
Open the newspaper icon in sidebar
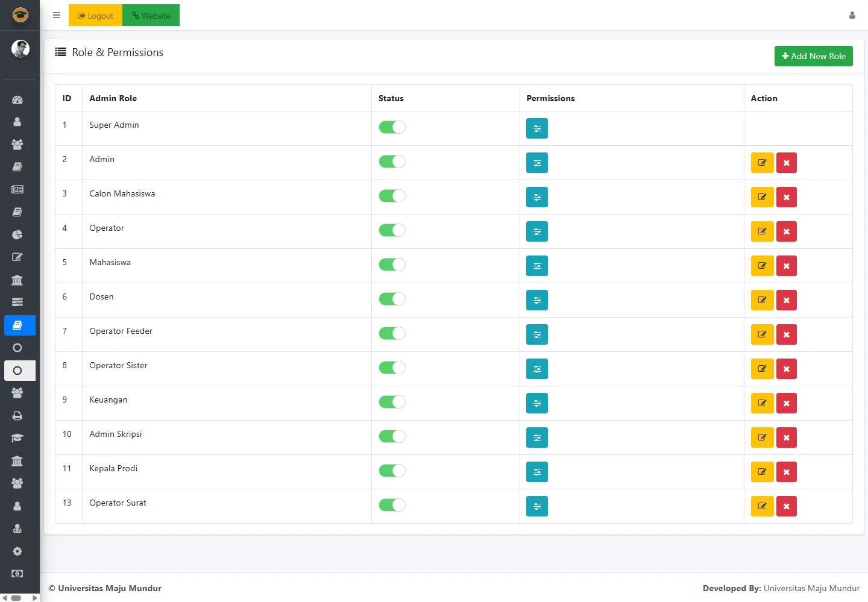(x=17, y=189)
